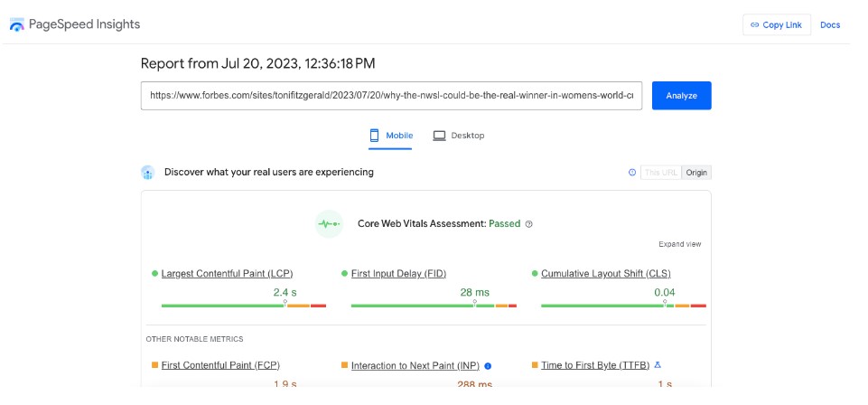Switch to the Desktop tab
868x405 pixels.
(x=459, y=136)
